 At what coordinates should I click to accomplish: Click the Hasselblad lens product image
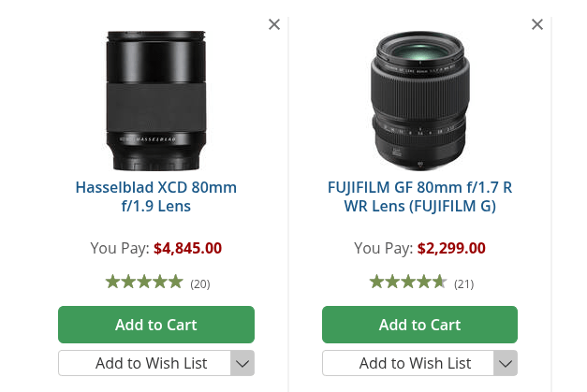(x=155, y=100)
